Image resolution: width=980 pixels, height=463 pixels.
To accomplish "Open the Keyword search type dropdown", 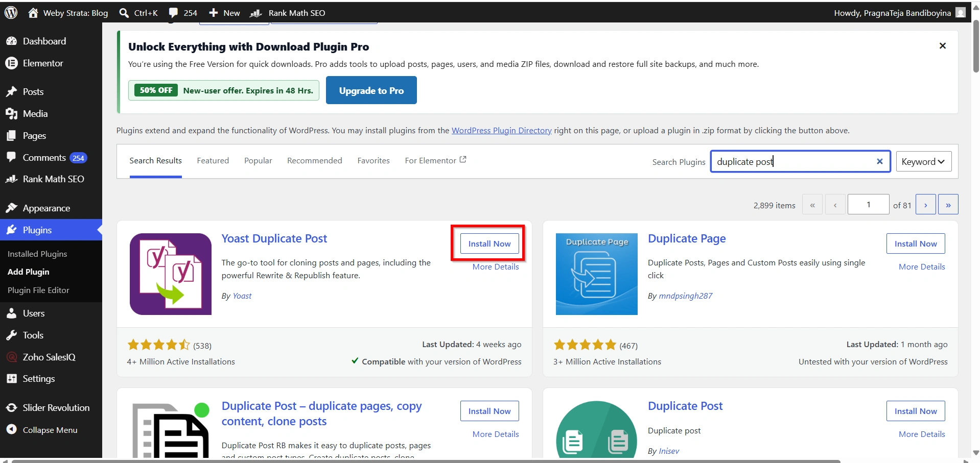I will point(924,161).
